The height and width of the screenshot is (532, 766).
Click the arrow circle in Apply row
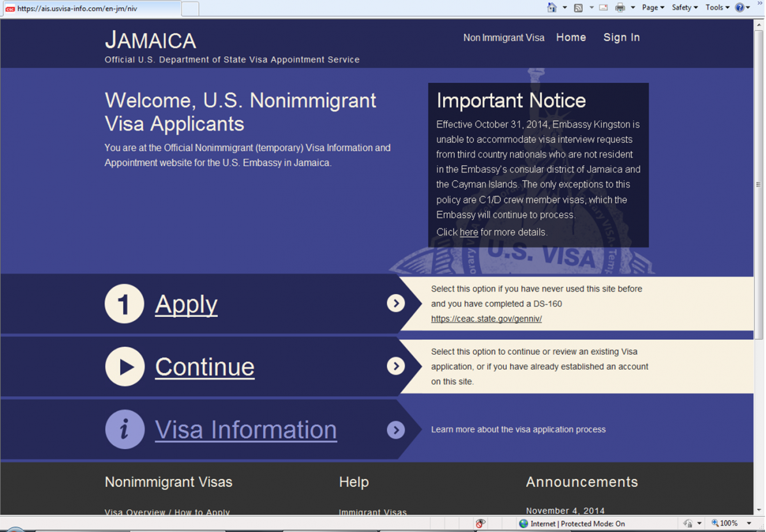pos(396,304)
